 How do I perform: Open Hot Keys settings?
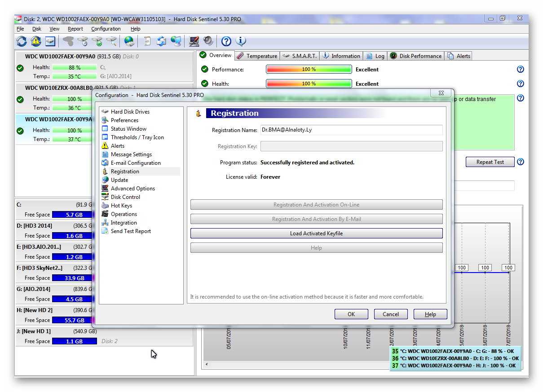pyautogui.click(x=121, y=205)
